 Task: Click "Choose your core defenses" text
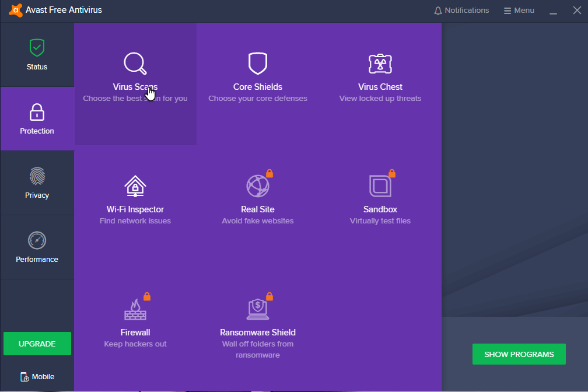tap(258, 98)
